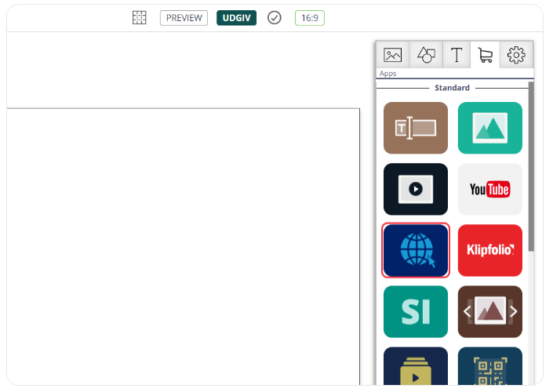Click the blank slide canvas

183,247
